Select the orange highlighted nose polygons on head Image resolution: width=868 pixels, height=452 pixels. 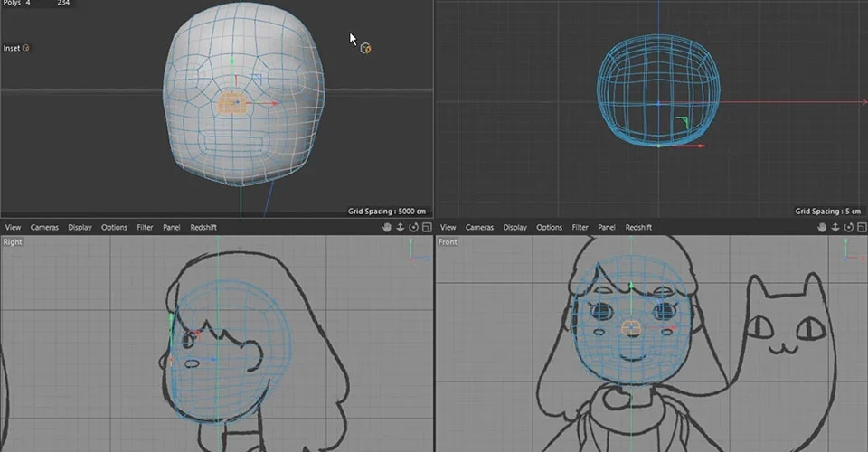tap(232, 103)
